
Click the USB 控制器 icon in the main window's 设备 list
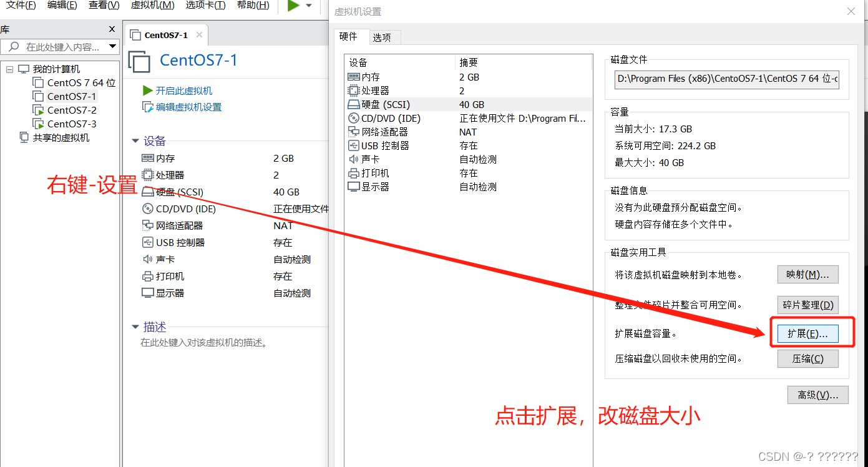point(148,242)
